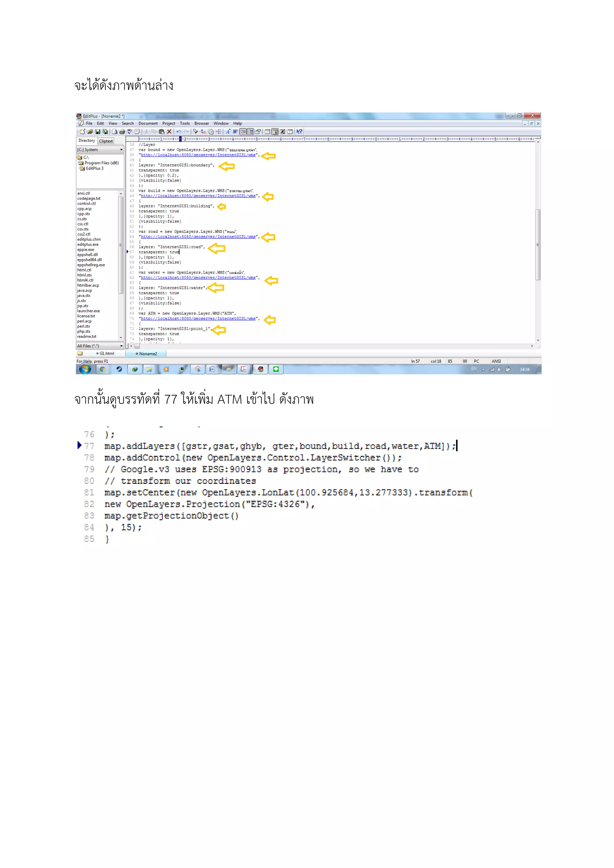Image resolution: width=614 pixels, height=868 pixels.
Task: Click the Save toolbar icon
Action: pyautogui.click(x=97, y=132)
